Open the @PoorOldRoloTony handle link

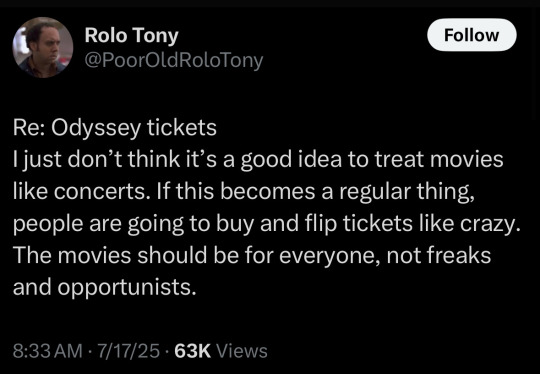click(174, 60)
